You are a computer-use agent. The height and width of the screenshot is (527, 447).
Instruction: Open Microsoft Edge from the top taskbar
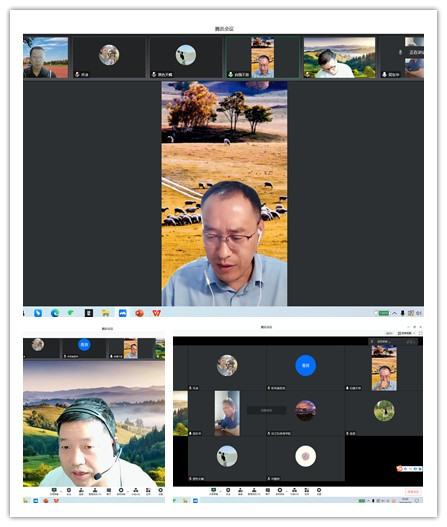pyautogui.click(x=55, y=313)
